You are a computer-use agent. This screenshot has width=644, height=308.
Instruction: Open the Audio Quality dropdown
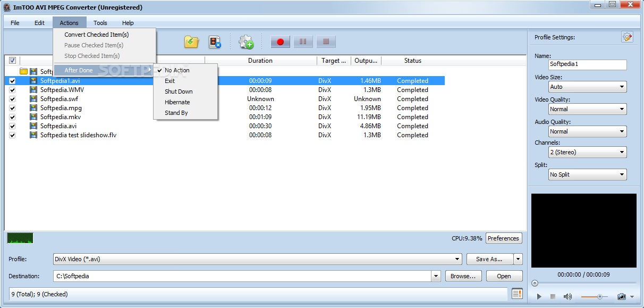tap(587, 131)
